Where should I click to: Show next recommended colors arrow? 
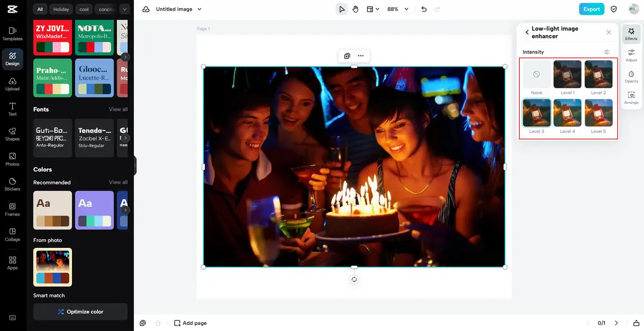coord(125,210)
